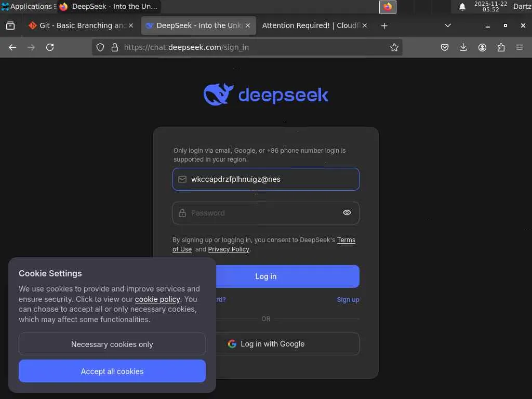Viewport: 532px width, 399px height.
Task: Open the Applications menu
Action: coord(28,6)
